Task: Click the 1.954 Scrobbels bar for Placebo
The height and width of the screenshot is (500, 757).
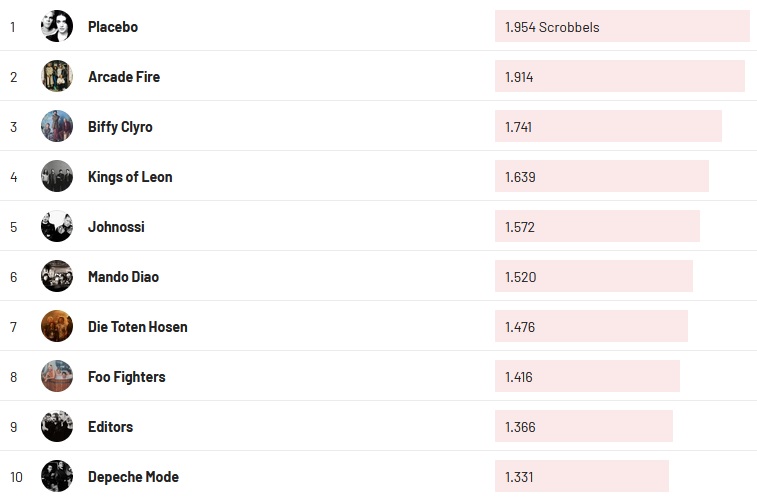Action: 621,27
